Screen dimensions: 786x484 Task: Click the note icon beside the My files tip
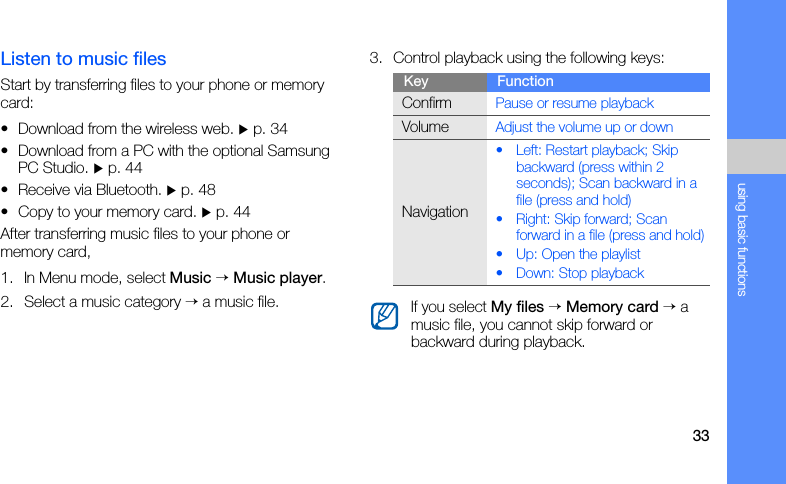[383, 317]
